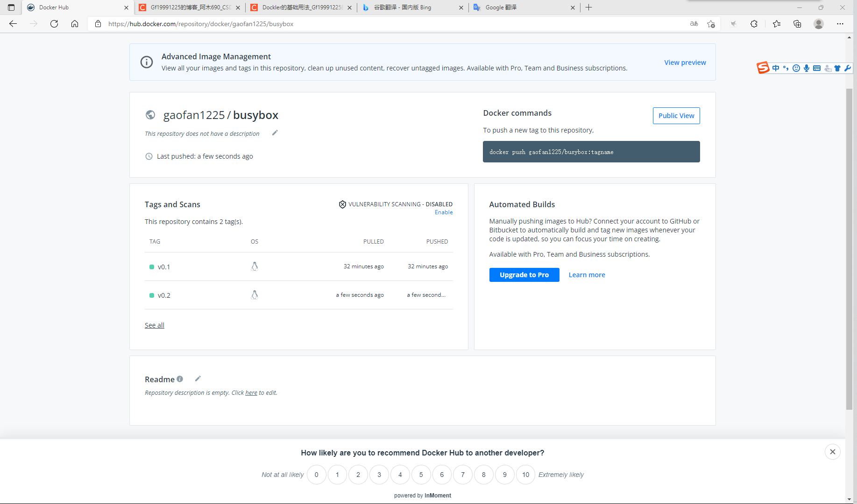Switch to the Gf19991225 blog CSDN tab
This screenshot has width=857, height=504.
(x=190, y=7)
